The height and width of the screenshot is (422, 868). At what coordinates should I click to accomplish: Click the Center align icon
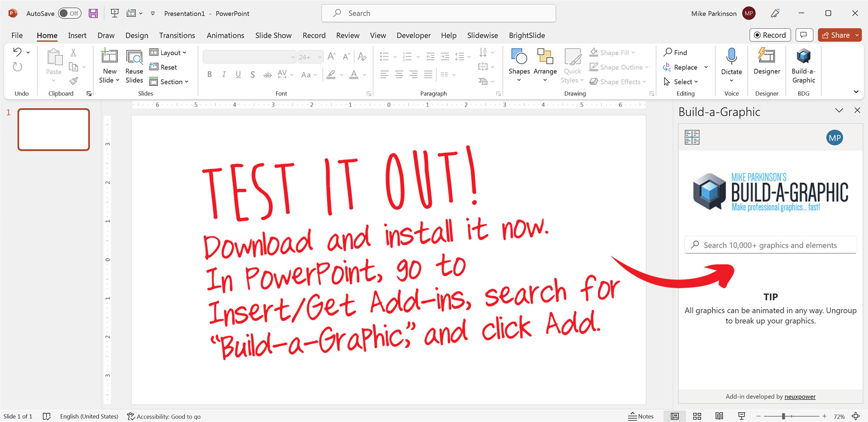399,74
